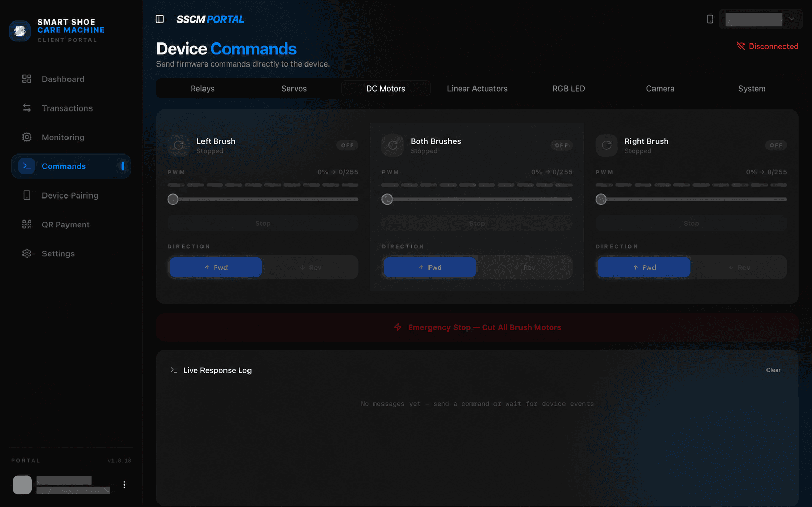This screenshot has height=507, width=812.
Task: Stop the Right Brush motor
Action: click(x=691, y=223)
